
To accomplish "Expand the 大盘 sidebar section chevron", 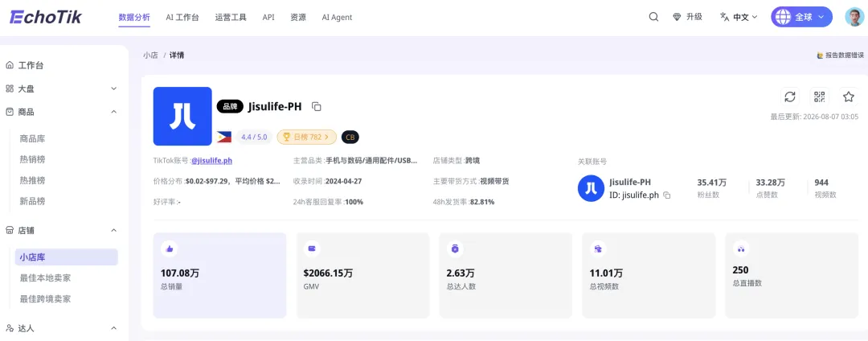I will point(113,88).
